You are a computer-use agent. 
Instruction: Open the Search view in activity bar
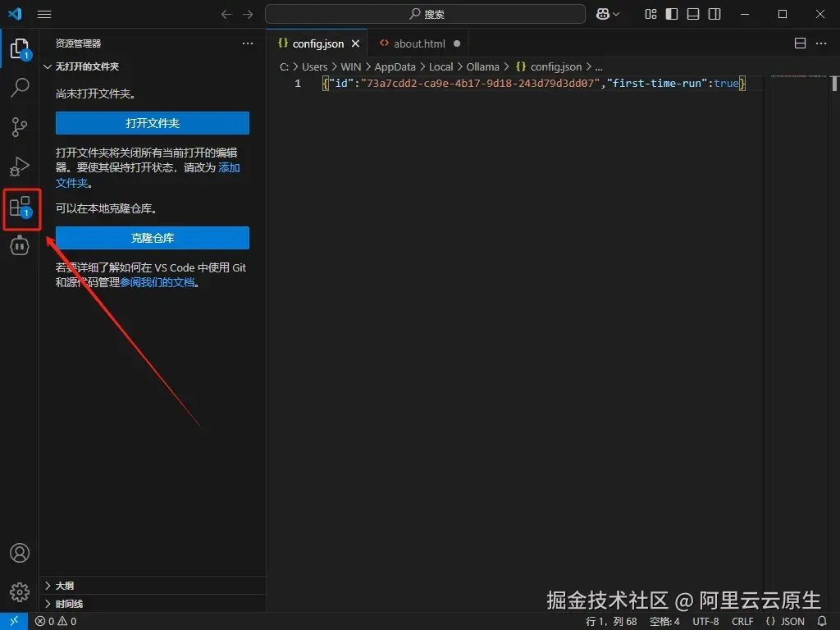20,87
